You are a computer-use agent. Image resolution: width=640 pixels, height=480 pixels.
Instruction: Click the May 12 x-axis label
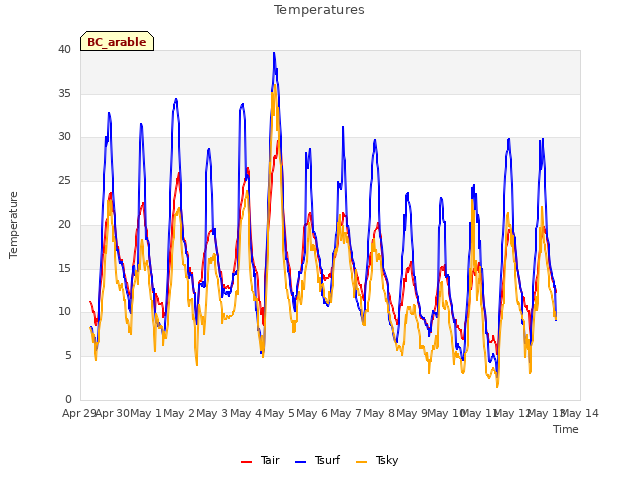coord(512,413)
